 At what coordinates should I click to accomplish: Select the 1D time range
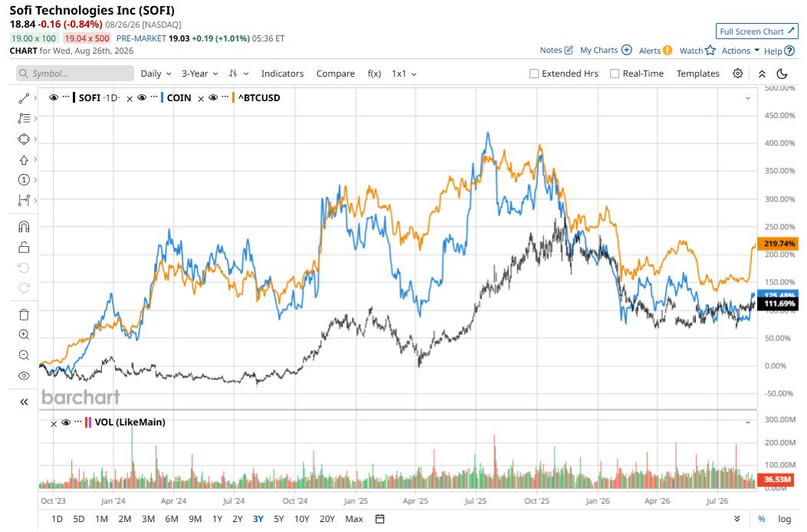57,519
